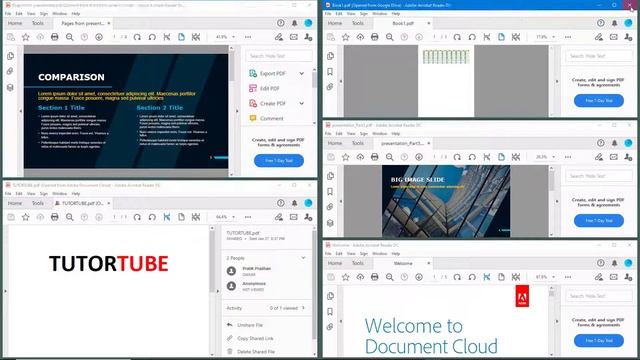This screenshot has width=640, height=360.
Task: Open the Edit PDF tool
Action: coord(270,88)
